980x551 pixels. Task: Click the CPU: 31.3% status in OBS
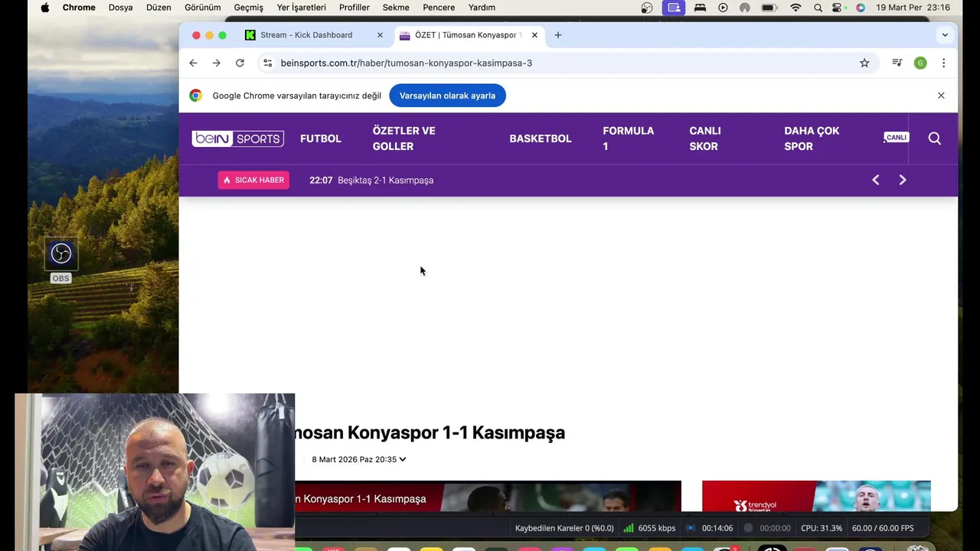pyautogui.click(x=822, y=528)
